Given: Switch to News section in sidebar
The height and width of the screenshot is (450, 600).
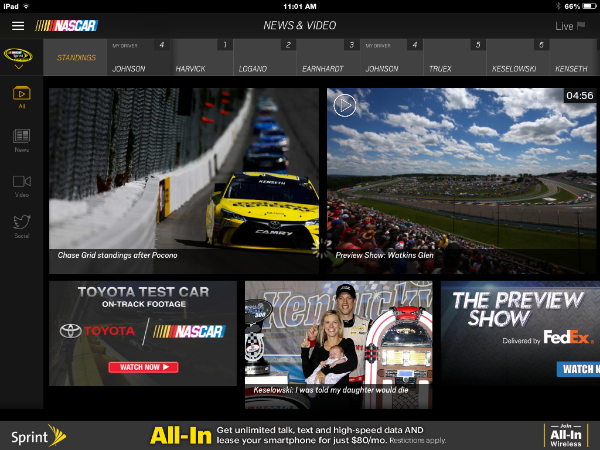Looking at the screenshot, I should pos(22,140).
